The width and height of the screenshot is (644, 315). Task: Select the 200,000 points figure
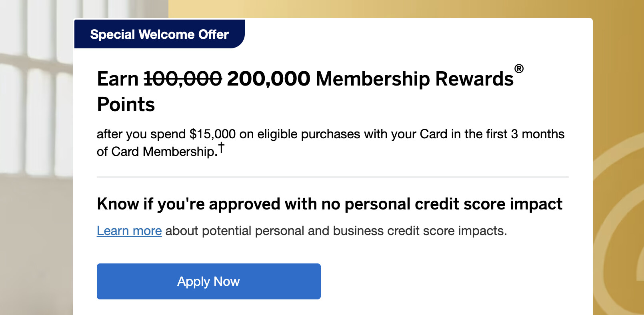pos(268,79)
